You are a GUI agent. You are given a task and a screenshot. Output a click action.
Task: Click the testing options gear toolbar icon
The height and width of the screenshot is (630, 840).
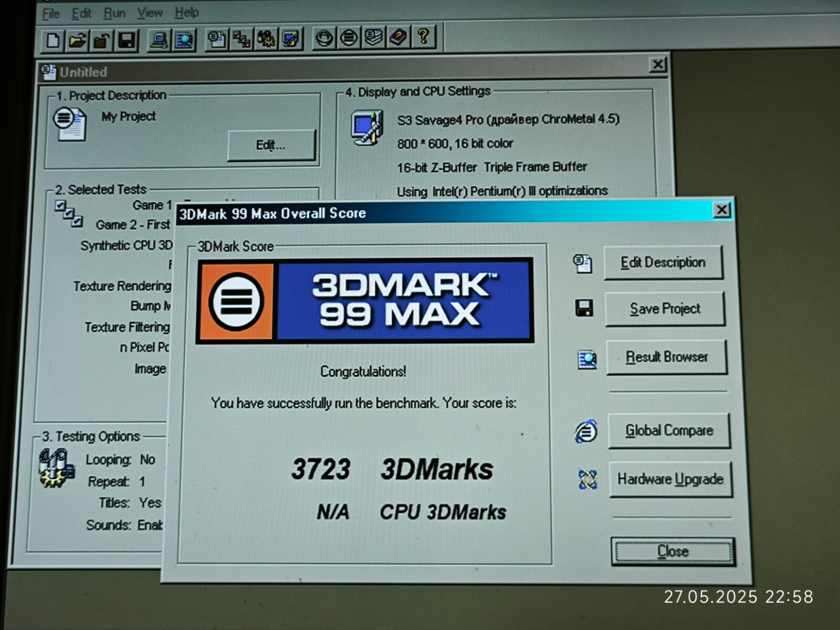(x=266, y=39)
